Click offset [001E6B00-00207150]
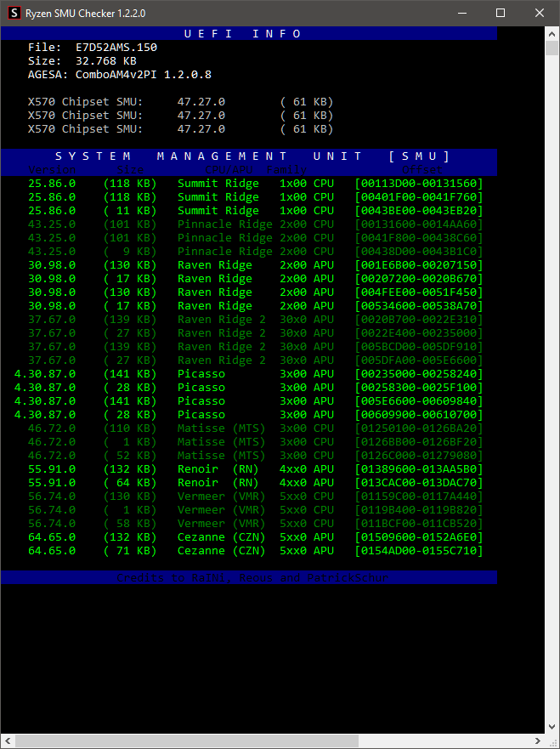This screenshot has width=560, height=749. click(419, 265)
